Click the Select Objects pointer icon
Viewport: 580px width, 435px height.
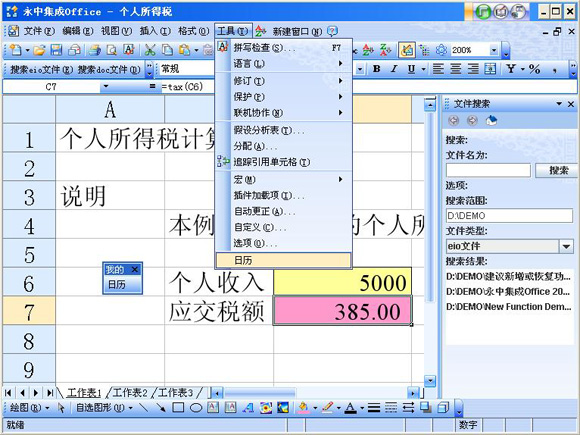[x=61, y=408]
